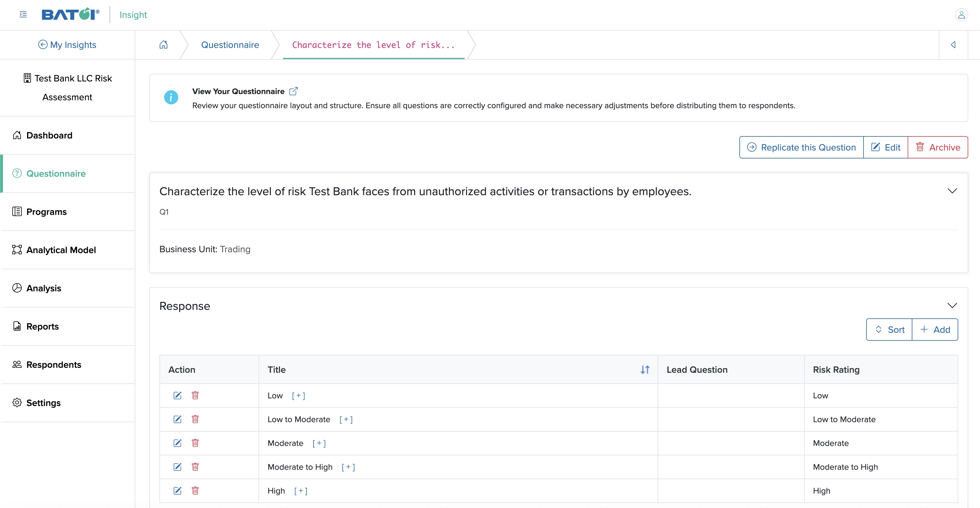Open the user profile avatar icon
980x508 pixels.
pos(961,14)
